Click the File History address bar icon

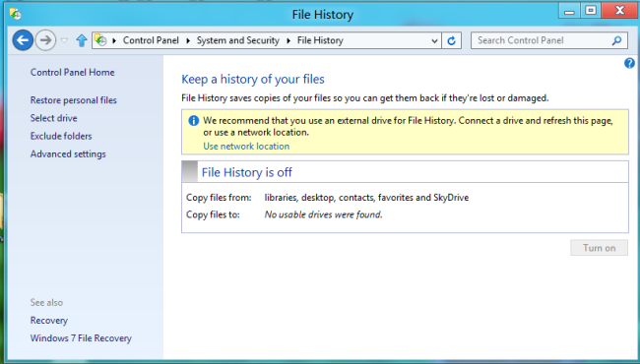[x=100, y=40]
